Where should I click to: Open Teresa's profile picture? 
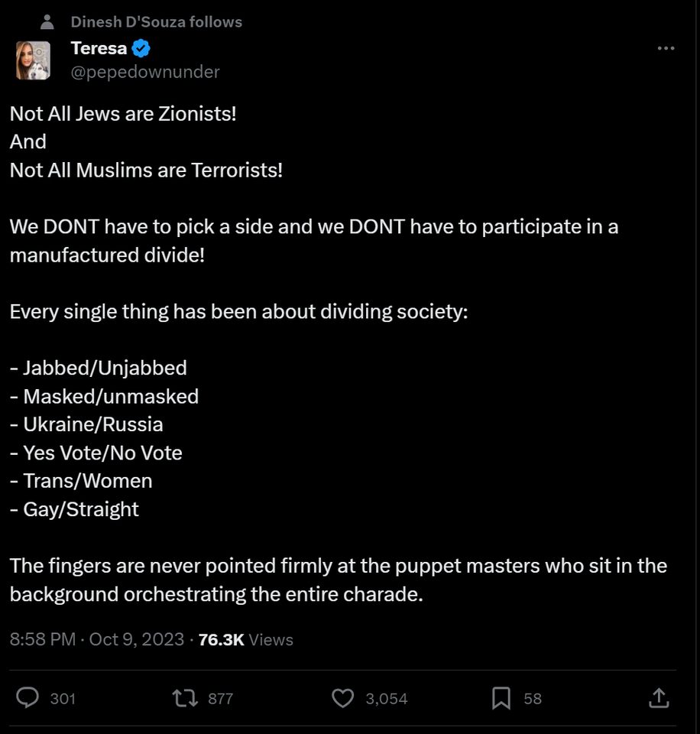[x=33, y=60]
